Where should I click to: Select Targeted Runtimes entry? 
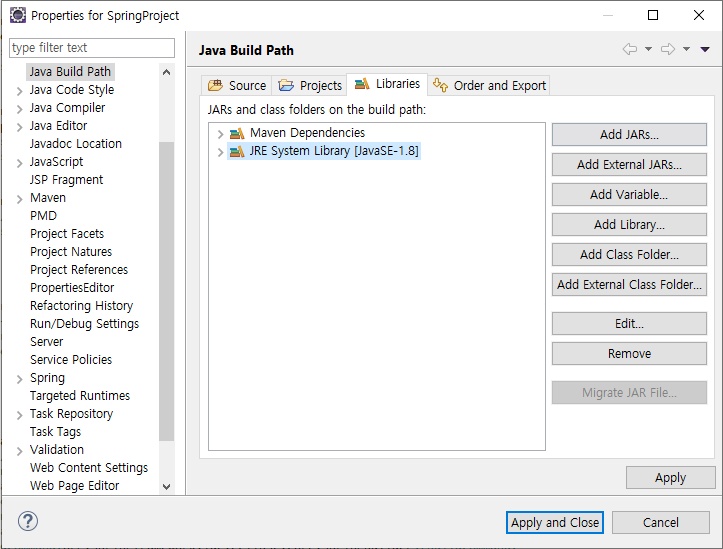[x=80, y=395]
